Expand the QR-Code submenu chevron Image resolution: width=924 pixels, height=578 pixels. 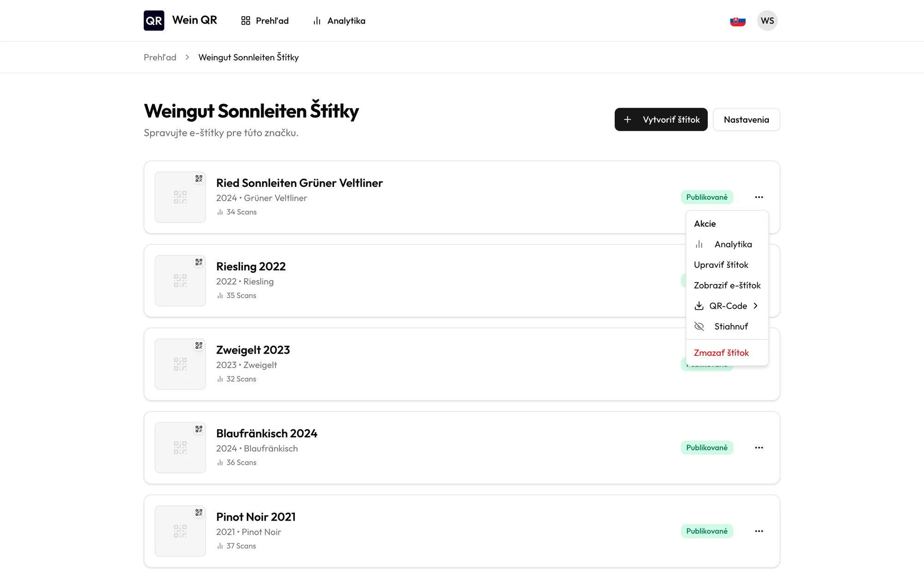coord(755,306)
